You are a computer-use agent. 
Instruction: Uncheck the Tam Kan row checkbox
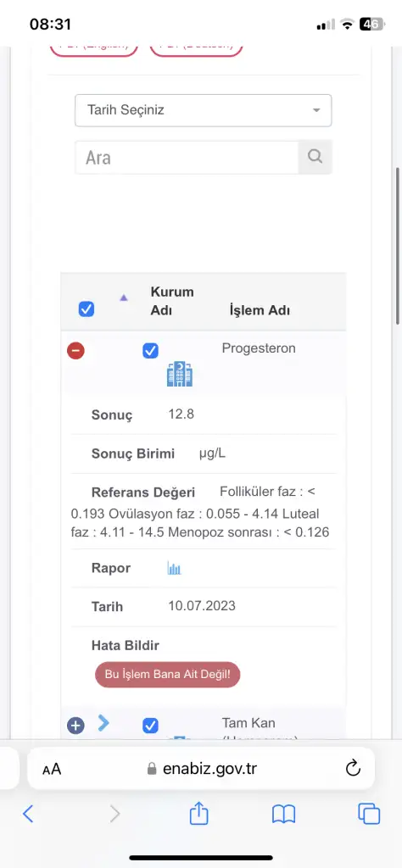tap(151, 726)
